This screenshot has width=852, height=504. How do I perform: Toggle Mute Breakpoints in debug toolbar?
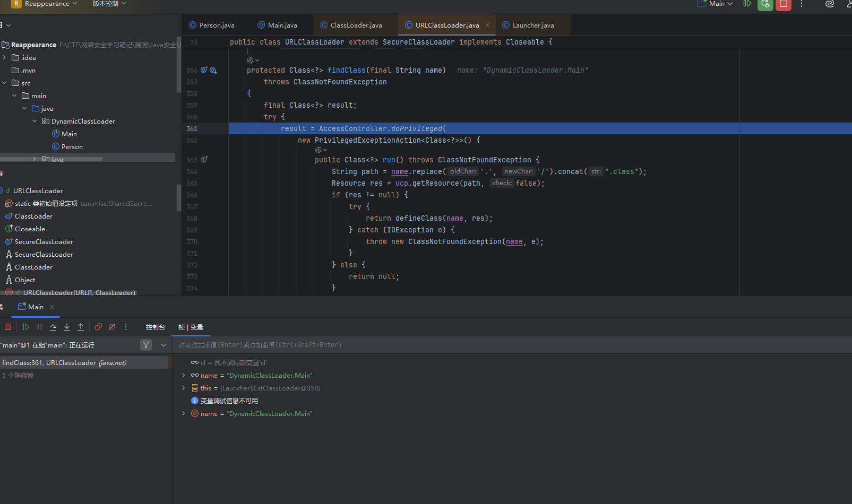112,327
